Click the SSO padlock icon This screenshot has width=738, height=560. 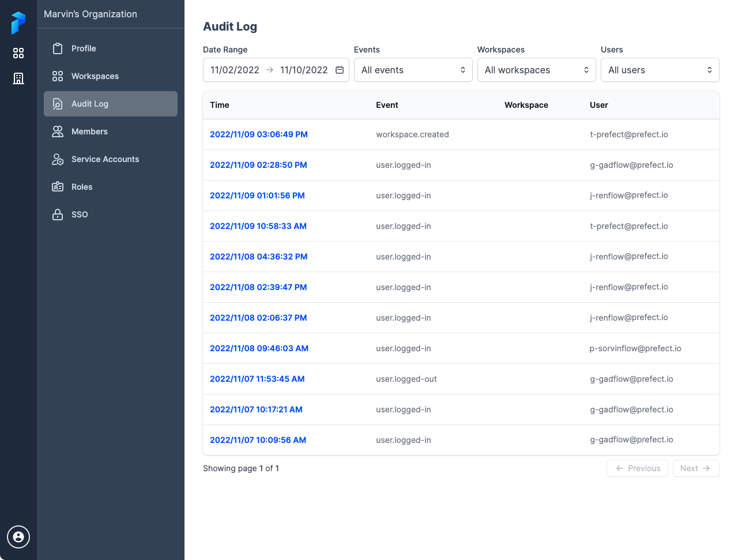tap(58, 215)
